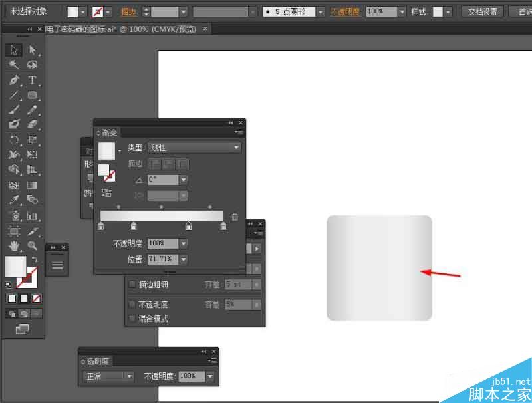This screenshot has width=532, height=403.
Task: Select the Magic Wand tool
Action: (14, 65)
